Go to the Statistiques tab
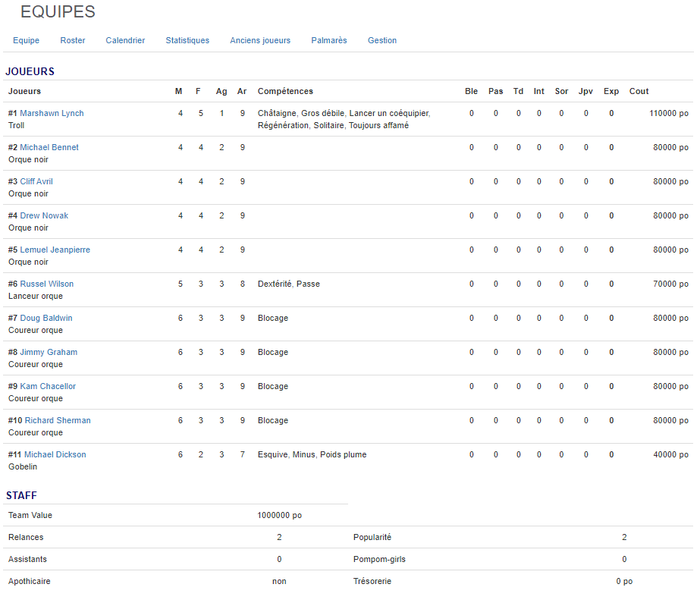The width and height of the screenshot is (700, 603). pyautogui.click(x=187, y=40)
